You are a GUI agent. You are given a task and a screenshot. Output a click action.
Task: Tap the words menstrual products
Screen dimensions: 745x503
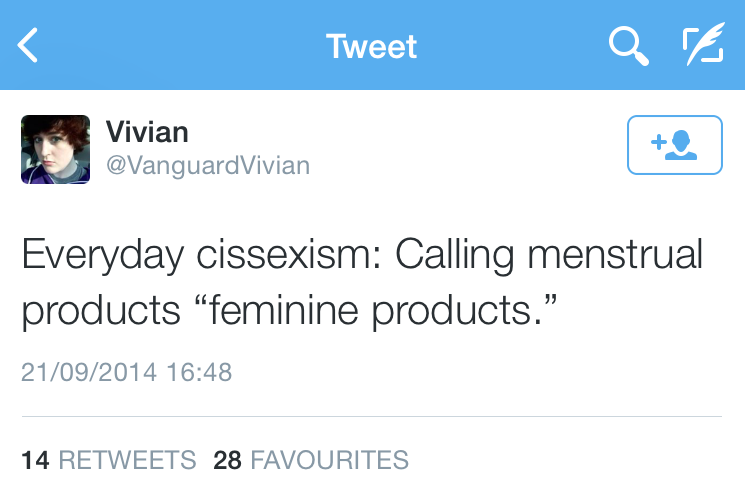point(615,255)
